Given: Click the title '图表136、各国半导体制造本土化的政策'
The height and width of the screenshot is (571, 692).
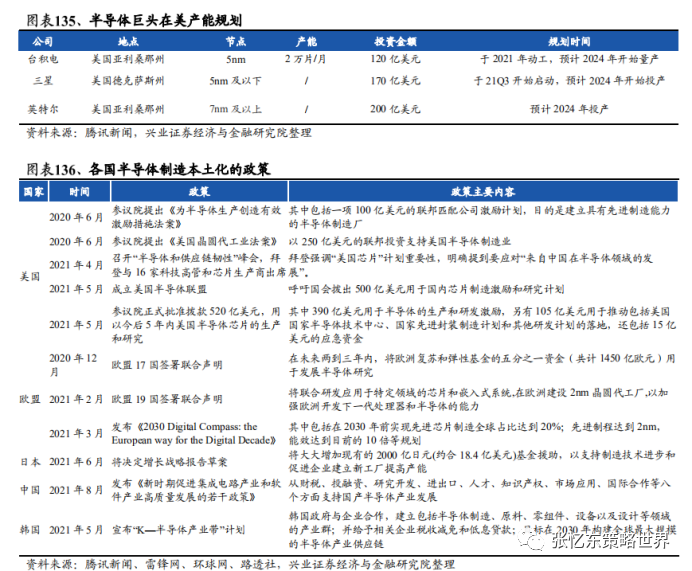Looking at the screenshot, I should point(148,169).
